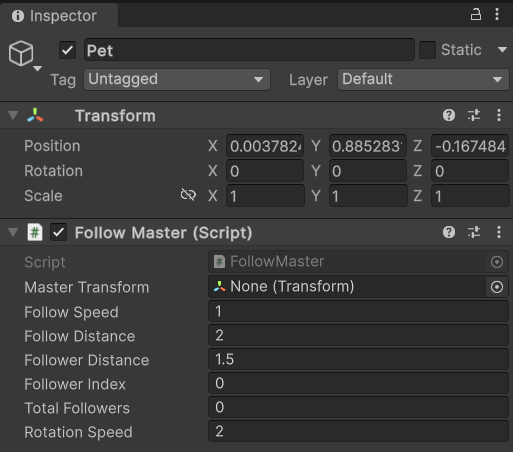
Task: Lock the Inspector with the padlock icon
Action: click(476, 15)
